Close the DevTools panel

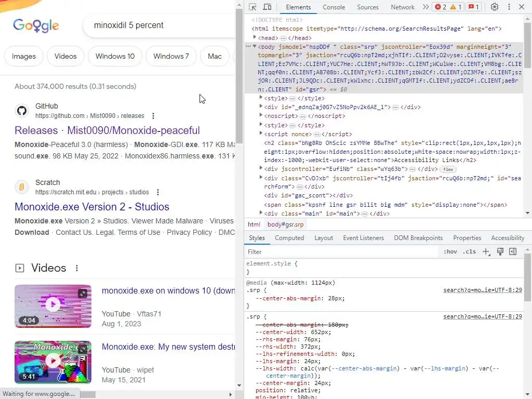(x=522, y=7)
